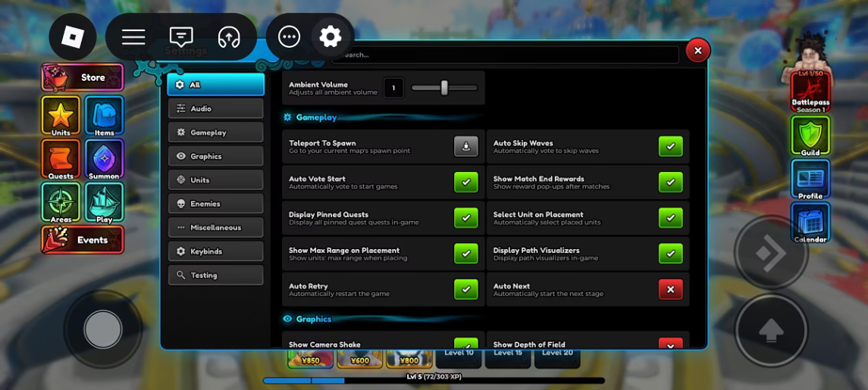Screen dimensions: 868x390
Task: Toggle Auto Retry checkbox
Action: point(466,289)
